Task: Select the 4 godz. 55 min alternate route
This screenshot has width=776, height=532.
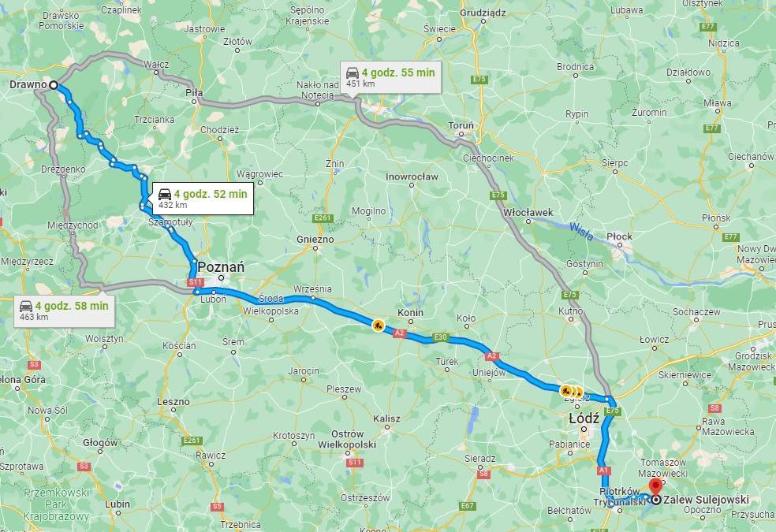Action: pos(391,76)
